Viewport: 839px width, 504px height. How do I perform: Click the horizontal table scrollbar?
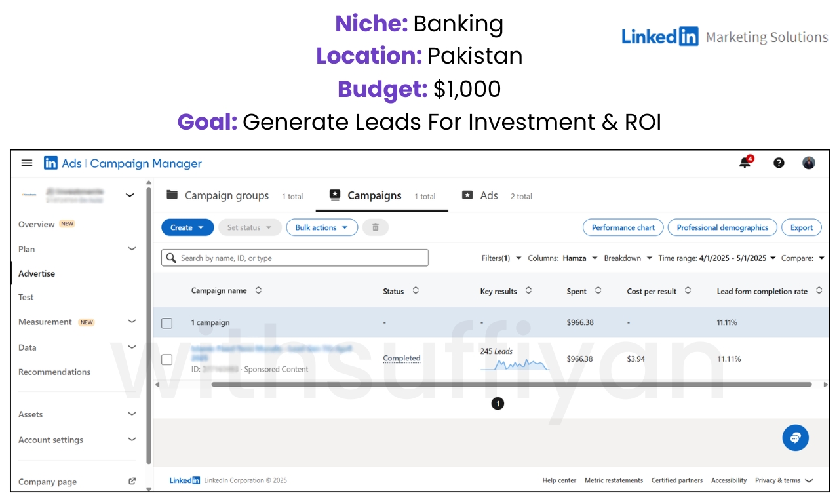coord(511,385)
